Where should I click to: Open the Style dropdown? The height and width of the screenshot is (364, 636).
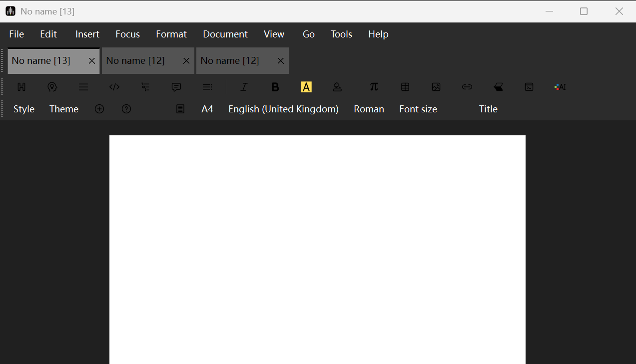pyautogui.click(x=24, y=109)
